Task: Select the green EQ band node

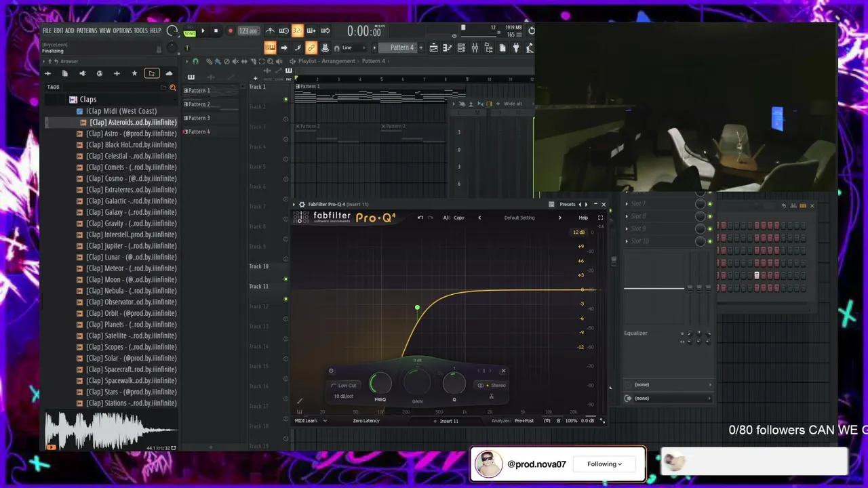Action: pyautogui.click(x=417, y=308)
